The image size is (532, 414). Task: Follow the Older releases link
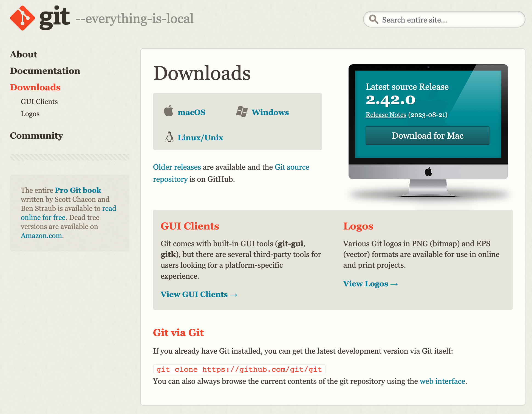click(x=177, y=167)
